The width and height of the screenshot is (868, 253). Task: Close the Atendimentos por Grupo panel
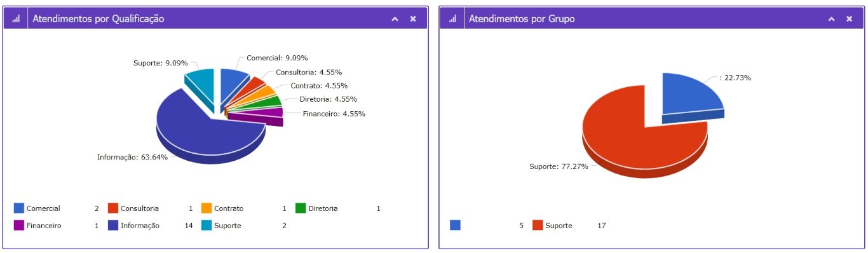tap(850, 19)
